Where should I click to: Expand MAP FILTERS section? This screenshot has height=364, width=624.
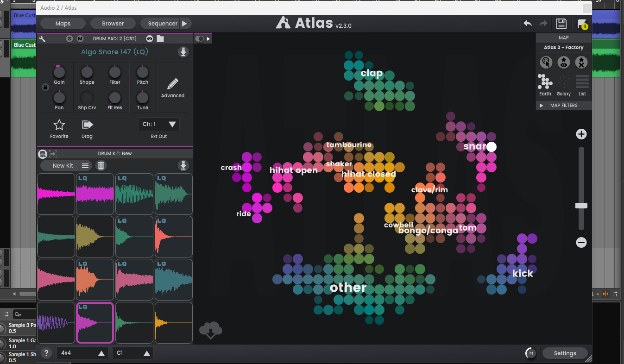[x=564, y=106]
